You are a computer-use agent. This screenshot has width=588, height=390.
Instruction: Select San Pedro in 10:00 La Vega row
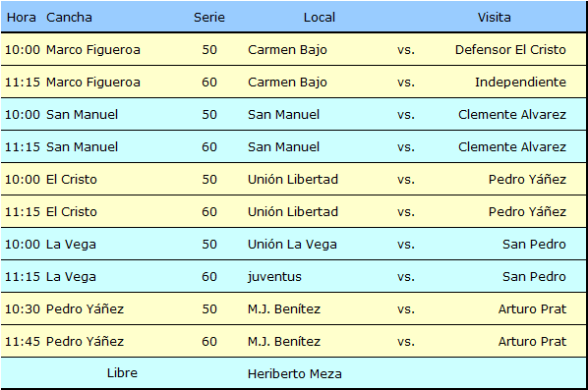click(534, 244)
